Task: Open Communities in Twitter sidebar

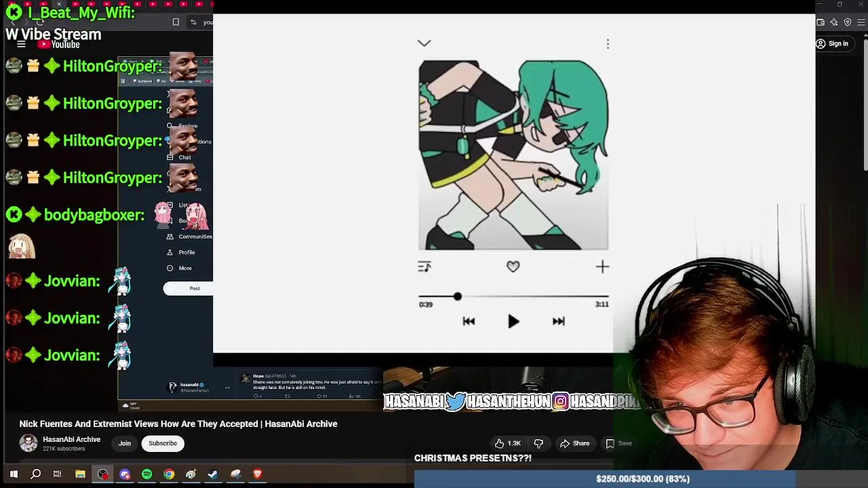Action: (189, 237)
